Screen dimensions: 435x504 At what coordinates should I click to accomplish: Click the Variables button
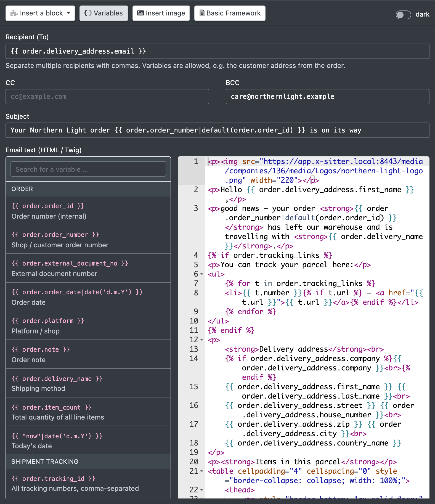tap(104, 13)
